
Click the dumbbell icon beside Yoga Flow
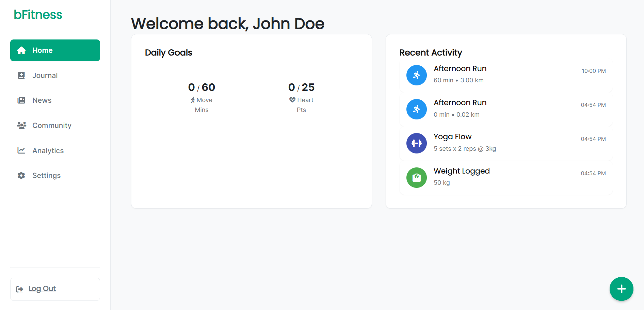[416, 143]
